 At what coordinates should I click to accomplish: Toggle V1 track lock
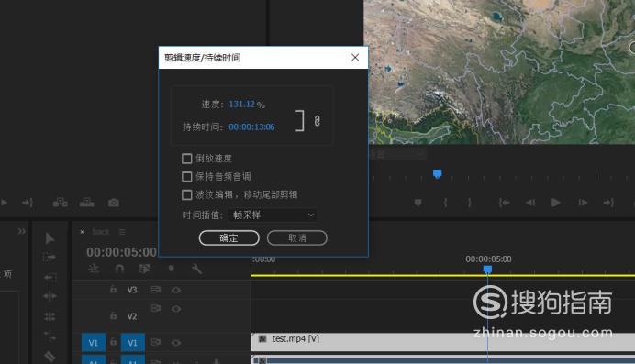[114, 342]
